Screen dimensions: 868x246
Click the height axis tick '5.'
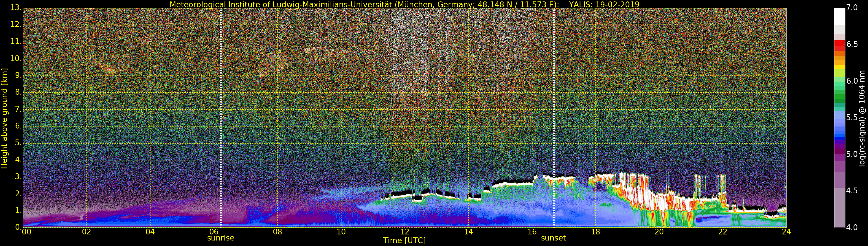18,143
